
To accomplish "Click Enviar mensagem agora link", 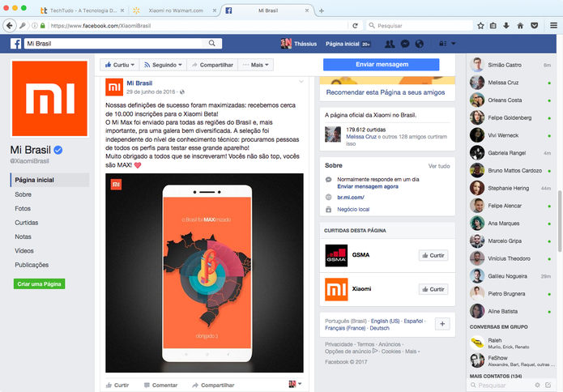I will (368, 186).
